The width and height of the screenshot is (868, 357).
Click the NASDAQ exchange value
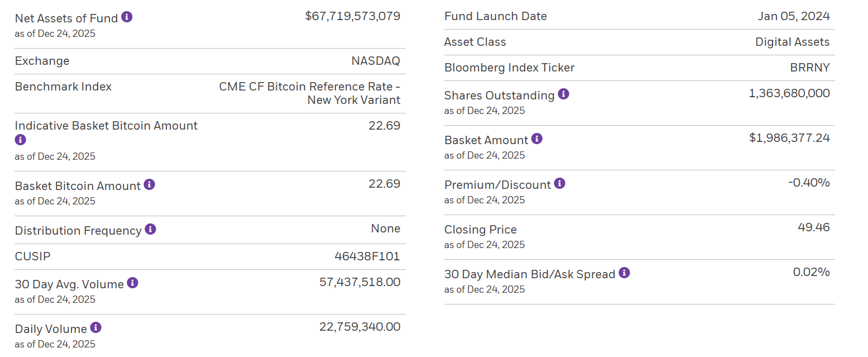375,61
